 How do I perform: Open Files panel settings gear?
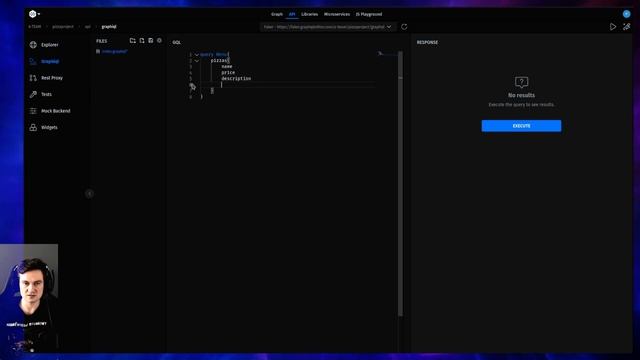159,40
